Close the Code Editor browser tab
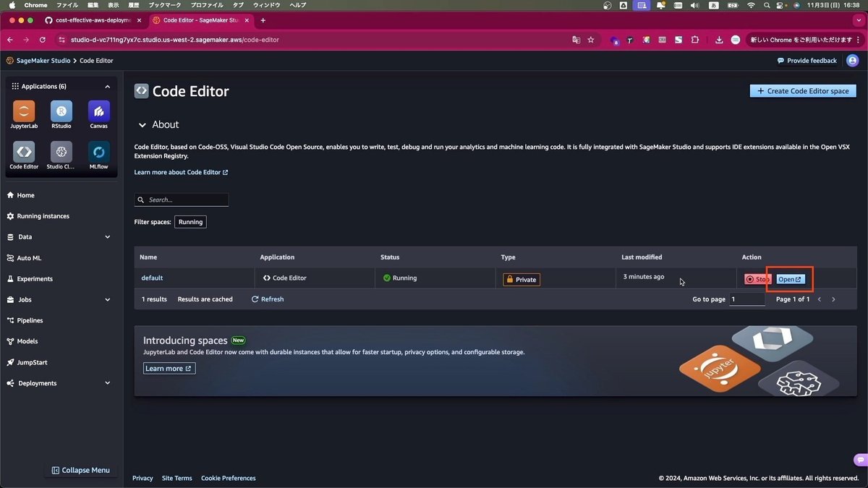The image size is (868, 488). (247, 20)
